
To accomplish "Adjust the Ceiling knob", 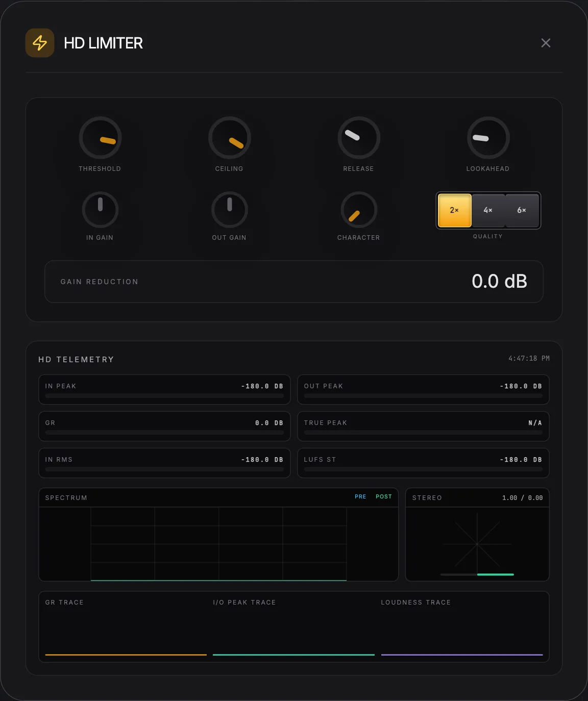I will tap(230, 138).
